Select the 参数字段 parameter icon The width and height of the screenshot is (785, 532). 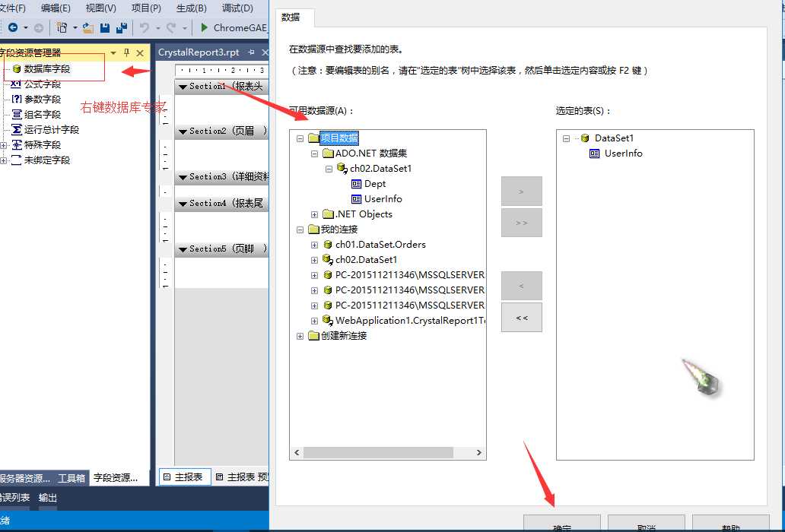(17, 99)
